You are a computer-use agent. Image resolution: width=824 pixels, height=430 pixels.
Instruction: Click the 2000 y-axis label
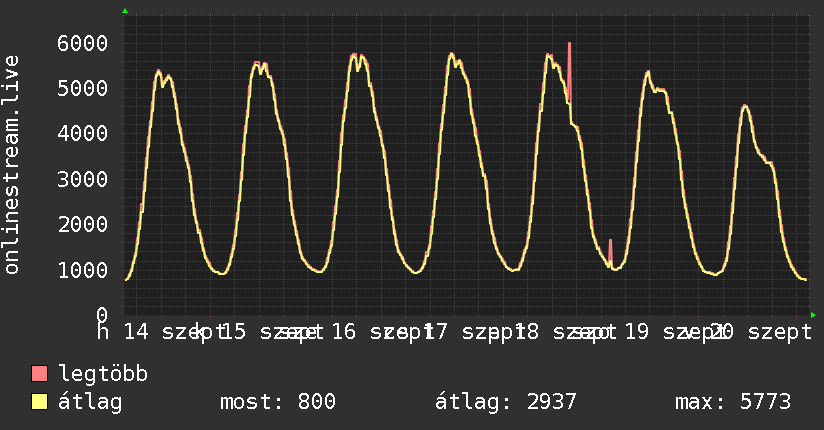tap(83, 224)
